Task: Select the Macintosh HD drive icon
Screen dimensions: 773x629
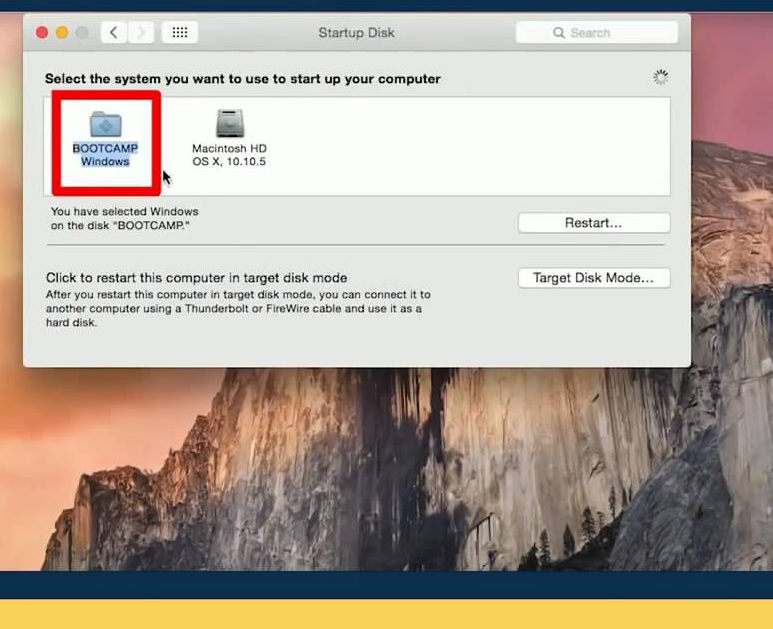Action: tap(229, 123)
